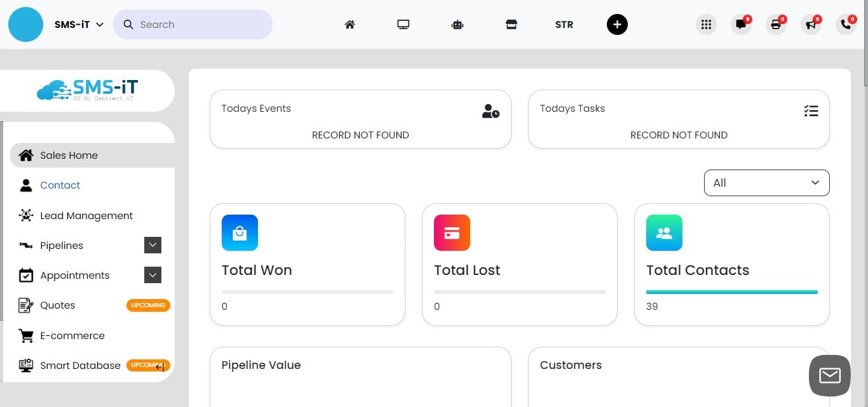Click the Total Contacts progress bar
Viewport: 868px width, 407px height.
731,292
